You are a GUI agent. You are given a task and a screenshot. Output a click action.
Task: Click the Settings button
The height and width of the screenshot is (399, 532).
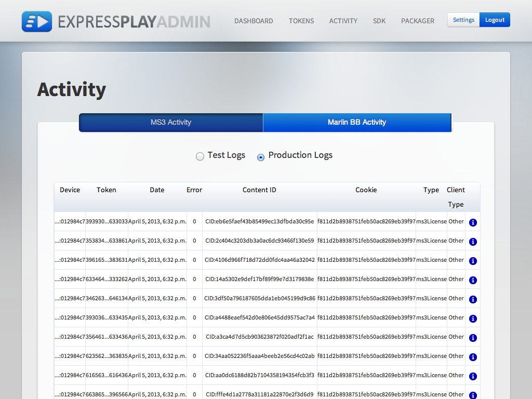click(463, 20)
